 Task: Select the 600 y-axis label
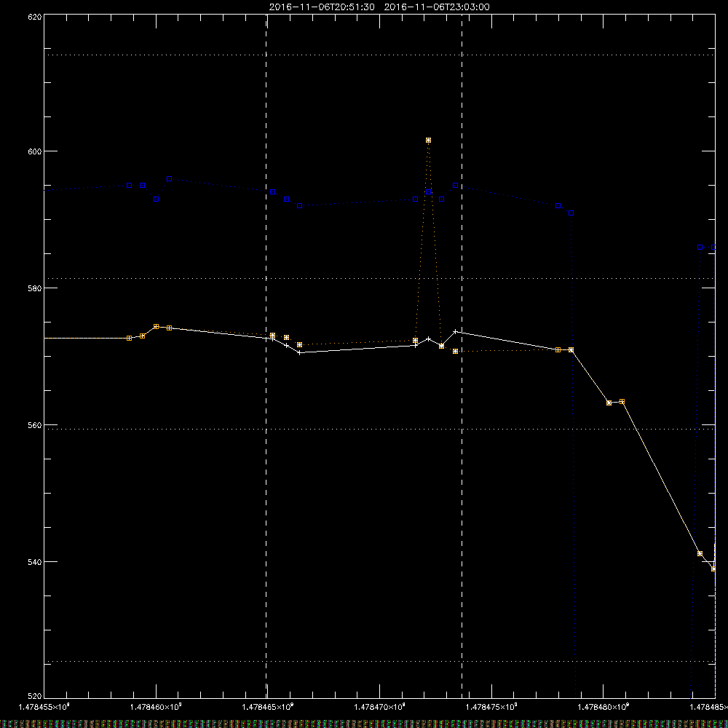tap(35, 151)
